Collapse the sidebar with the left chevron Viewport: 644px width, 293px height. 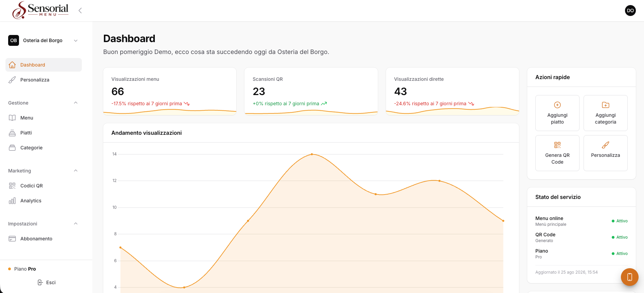click(80, 11)
